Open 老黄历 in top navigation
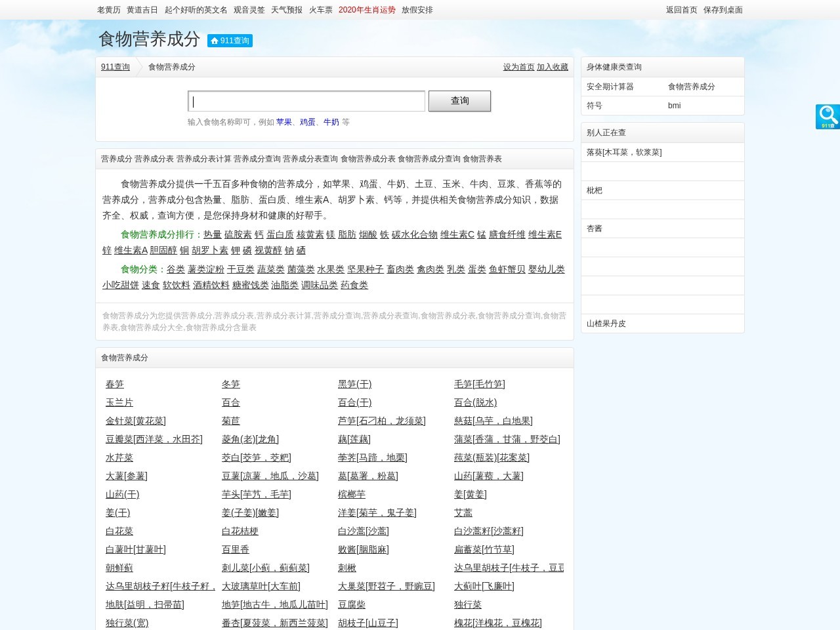The height and width of the screenshot is (630, 840). pyautogui.click(x=109, y=10)
